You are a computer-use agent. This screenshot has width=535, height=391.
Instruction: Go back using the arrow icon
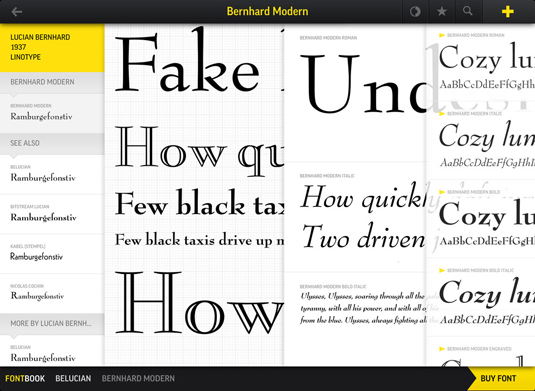(x=16, y=12)
